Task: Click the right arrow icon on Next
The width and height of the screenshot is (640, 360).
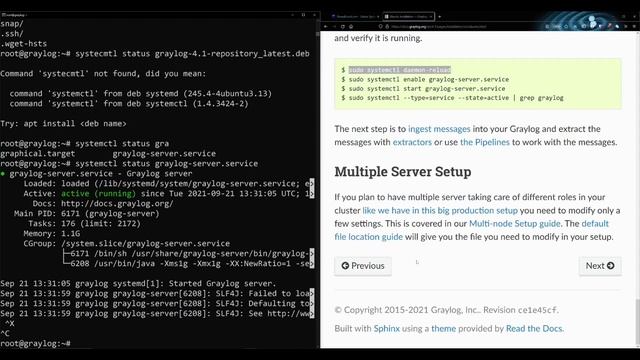Action: tap(611, 266)
